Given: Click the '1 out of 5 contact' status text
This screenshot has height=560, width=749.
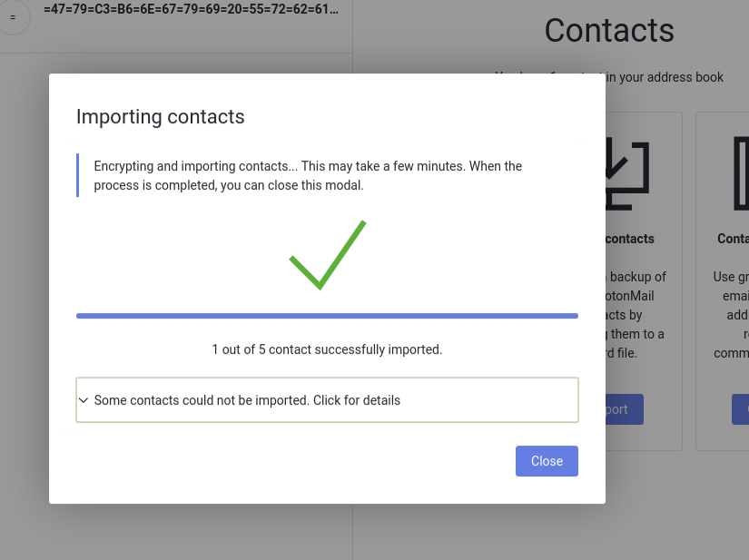Looking at the screenshot, I should coord(327,349).
